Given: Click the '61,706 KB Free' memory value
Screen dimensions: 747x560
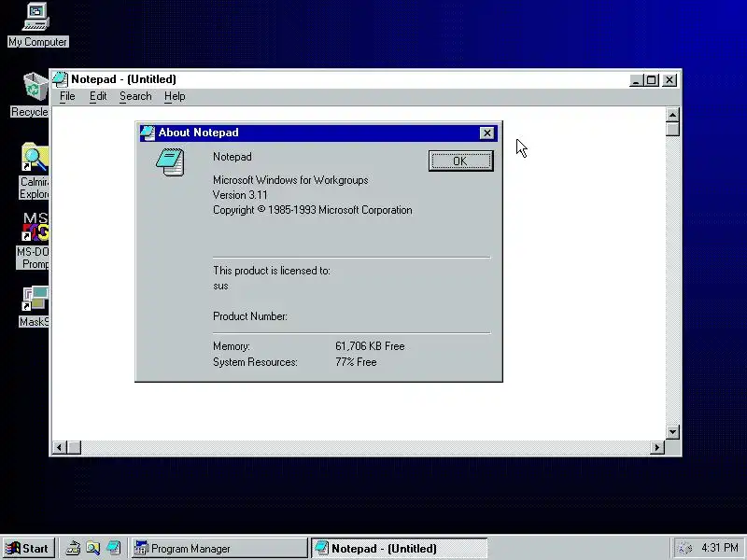Looking at the screenshot, I should [x=370, y=346].
